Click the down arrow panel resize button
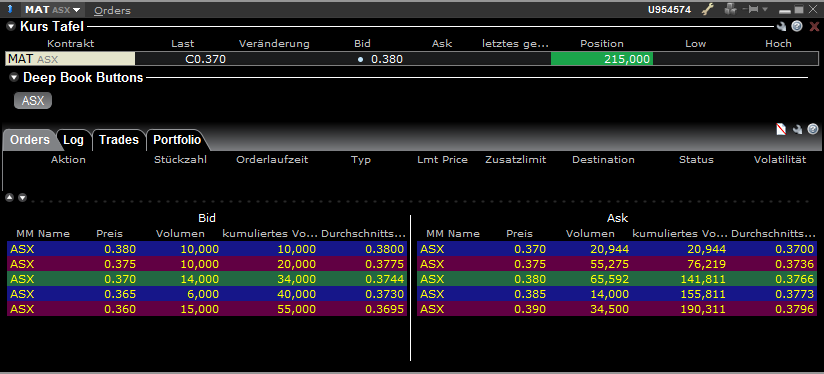Screen dimensions: 824x374 tap(22, 198)
